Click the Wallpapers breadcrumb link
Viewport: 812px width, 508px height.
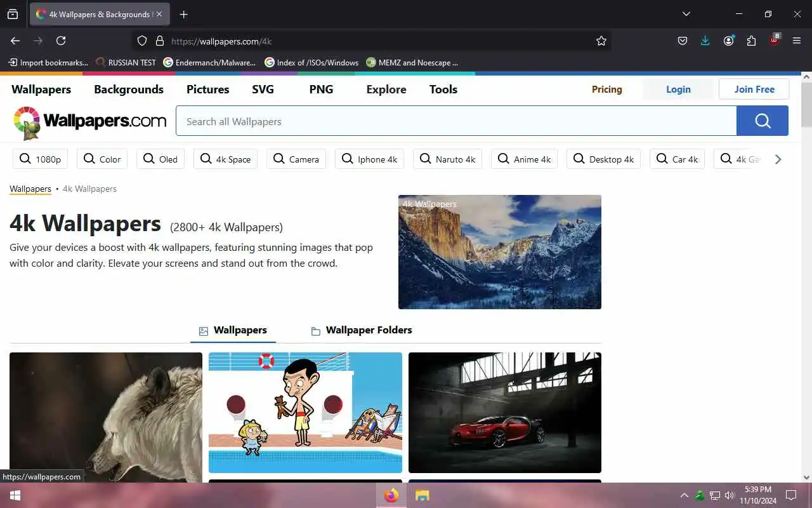point(30,189)
